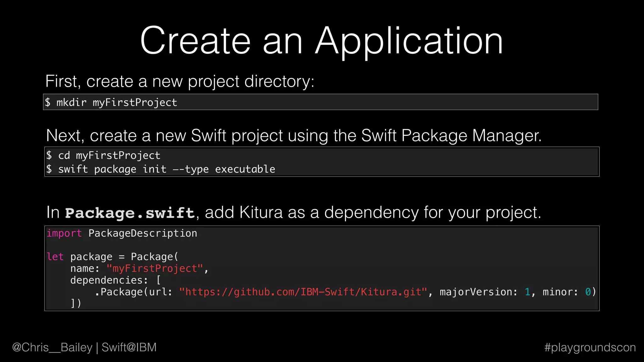The width and height of the screenshot is (644, 362).
Task: Click the '@Chris__Bailey | Swift@IBM' footer
Action: pyautogui.click(x=84, y=348)
